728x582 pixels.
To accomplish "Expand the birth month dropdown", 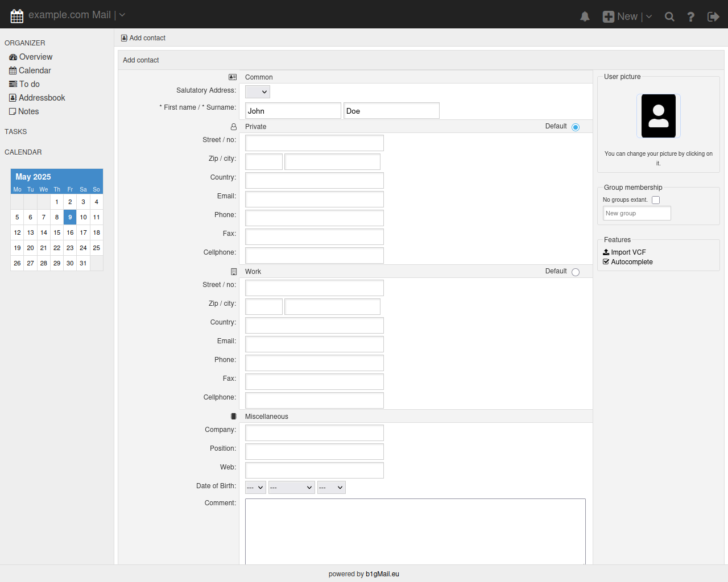I will (291, 488).
